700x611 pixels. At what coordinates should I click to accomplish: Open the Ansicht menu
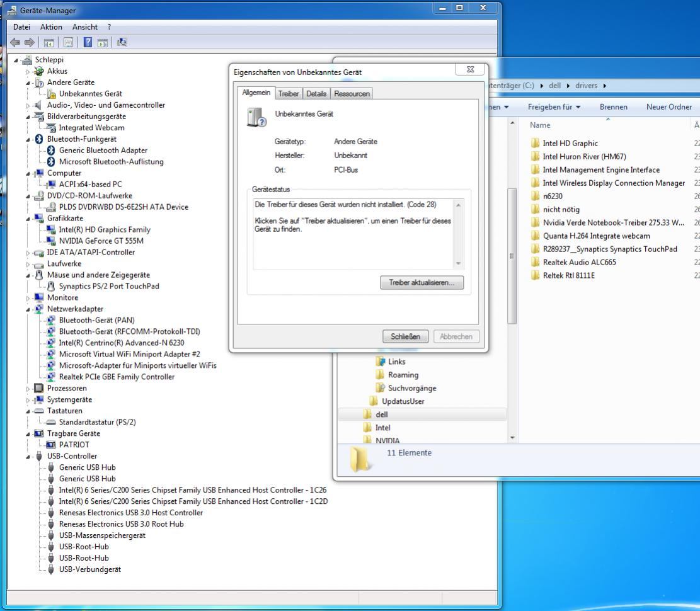pos(85,27)
